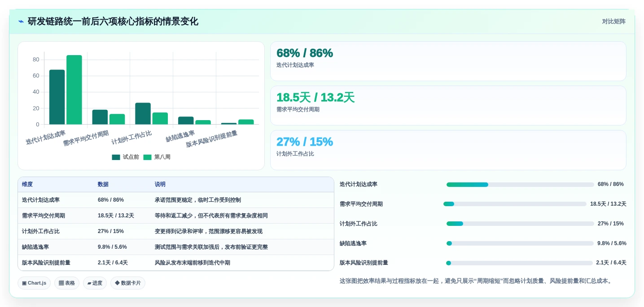Click the Chart.js tag chip
This screenshot has width=644, height=307.
34,283
